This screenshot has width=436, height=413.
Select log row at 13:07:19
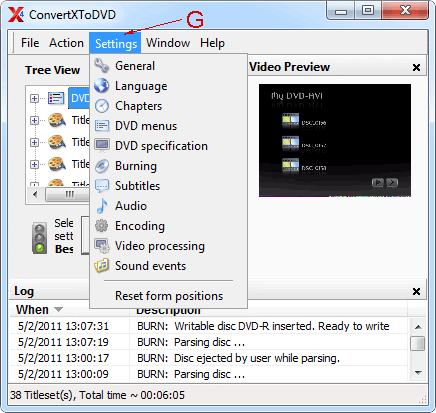click(x=208, y=342)
